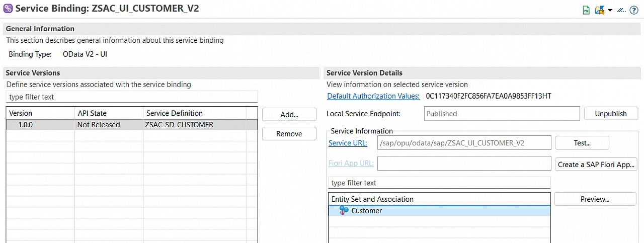This screenshot has height=243, width=644.
Task: Click Unpublish for the local service endpoint
Action: pos(611,114)
